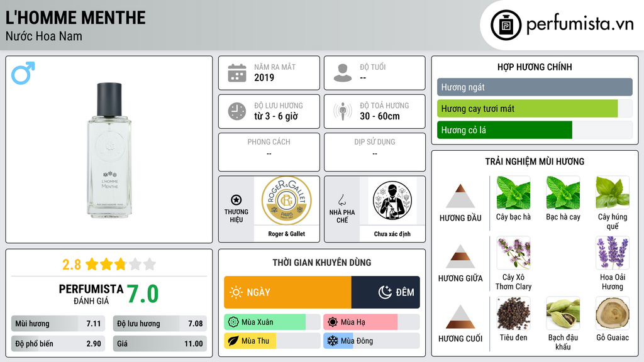Click the sillage icon for Độ Toả Hương
This screenshot has height=362, width=644.
[343, 111]
